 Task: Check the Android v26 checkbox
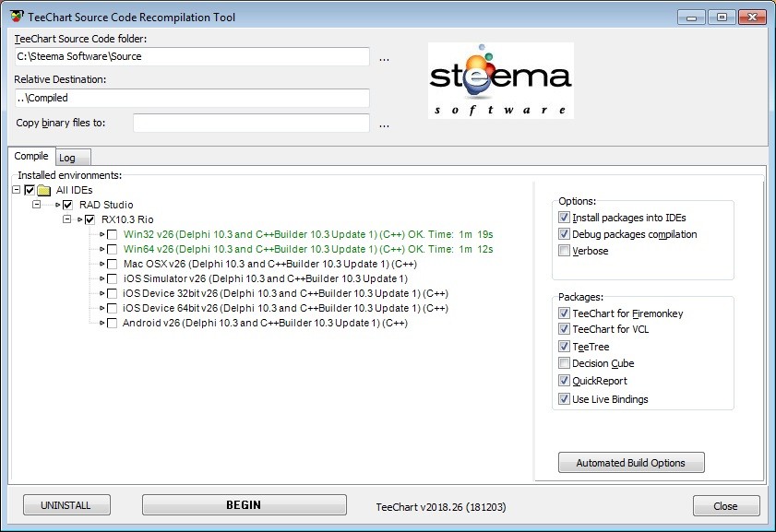(x=113, y=324)
